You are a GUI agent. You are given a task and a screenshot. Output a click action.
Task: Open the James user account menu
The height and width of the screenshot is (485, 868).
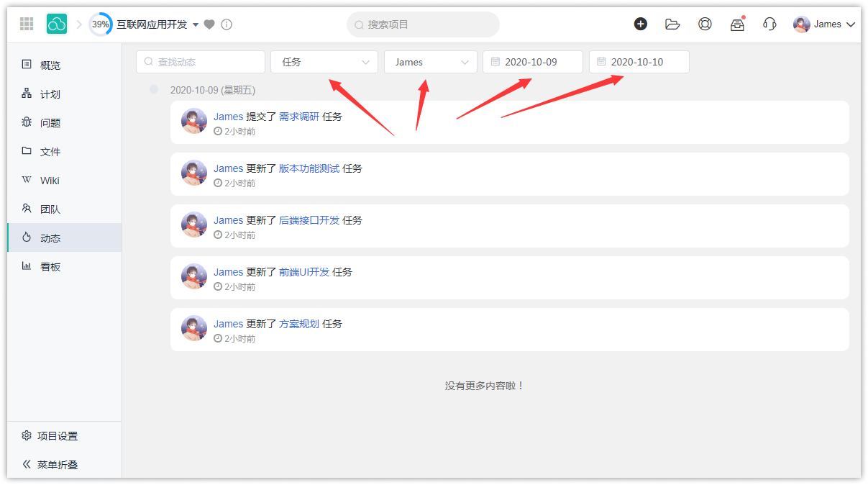coord(824,24)
